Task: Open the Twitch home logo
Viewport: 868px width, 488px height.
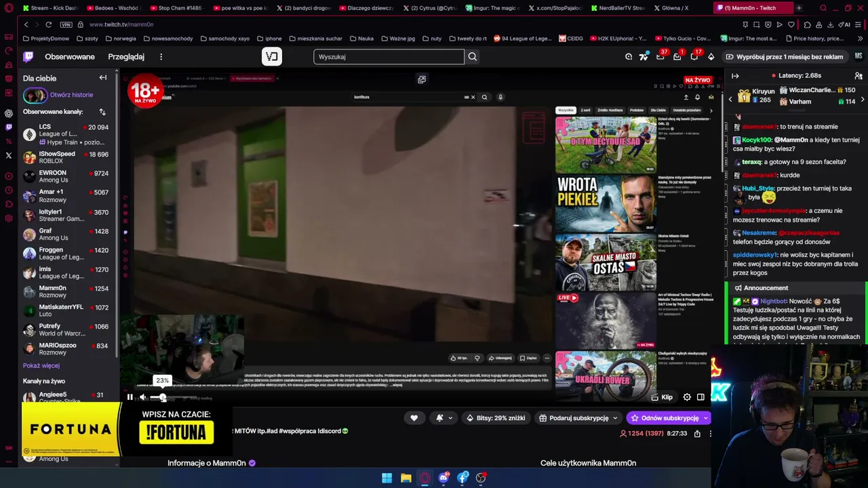Action: click(28, 57)
